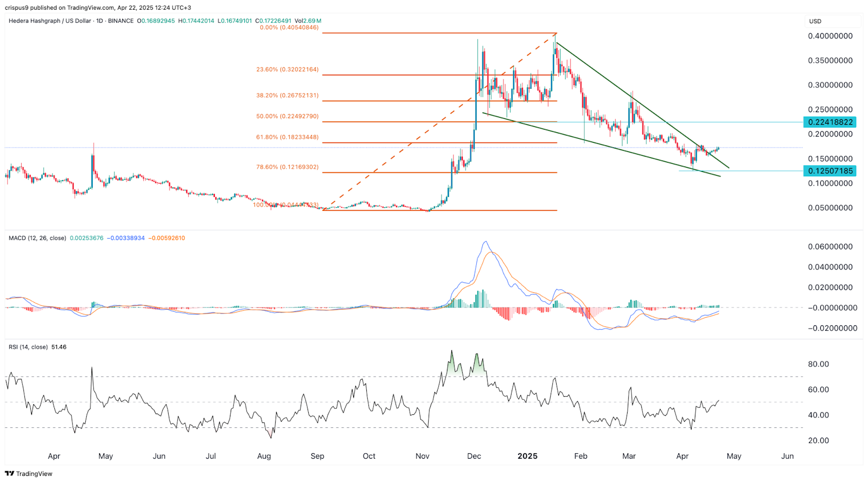
Task: Select the USD currency label on price axis
Action: click(815, 21)
